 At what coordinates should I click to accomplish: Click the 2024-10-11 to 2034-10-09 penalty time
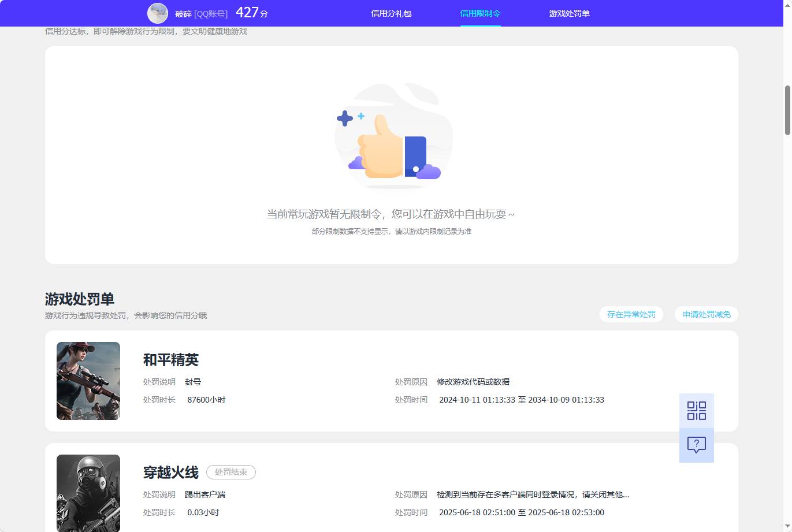pos(522,400)
